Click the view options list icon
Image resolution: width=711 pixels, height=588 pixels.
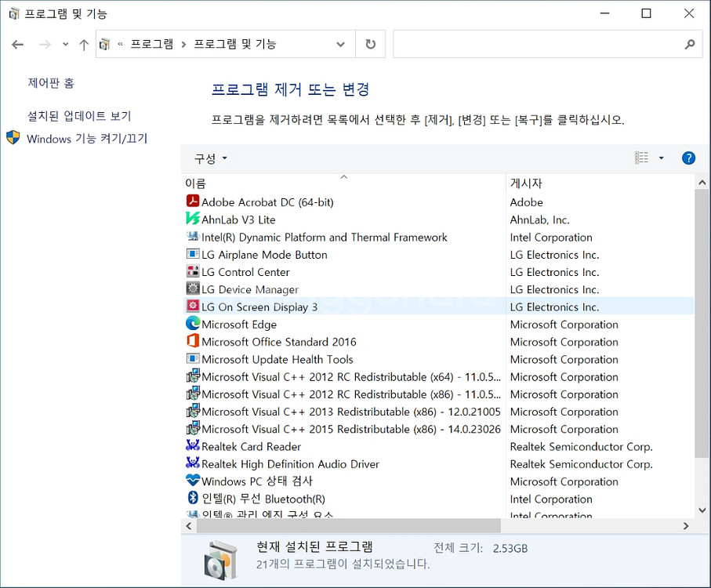(x=641, y=158)
